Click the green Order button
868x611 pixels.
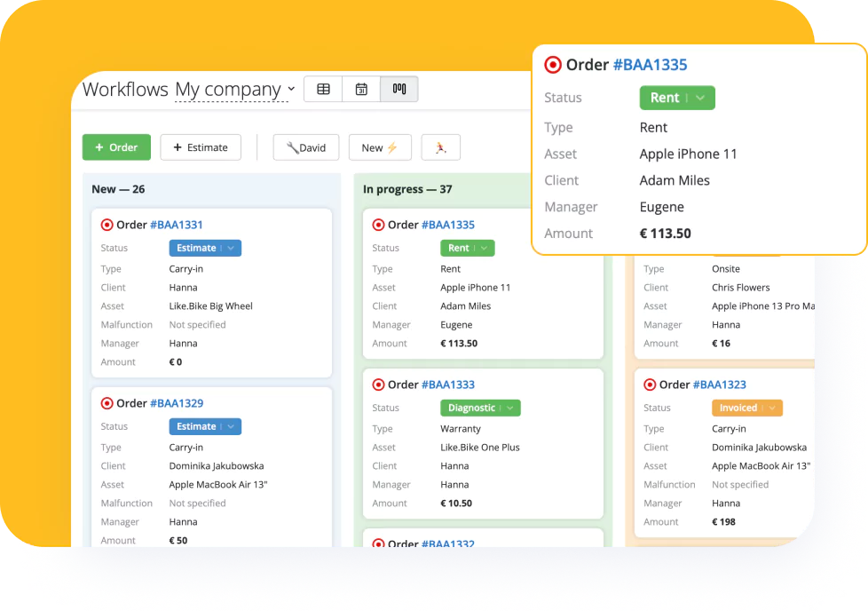[116, 147]
